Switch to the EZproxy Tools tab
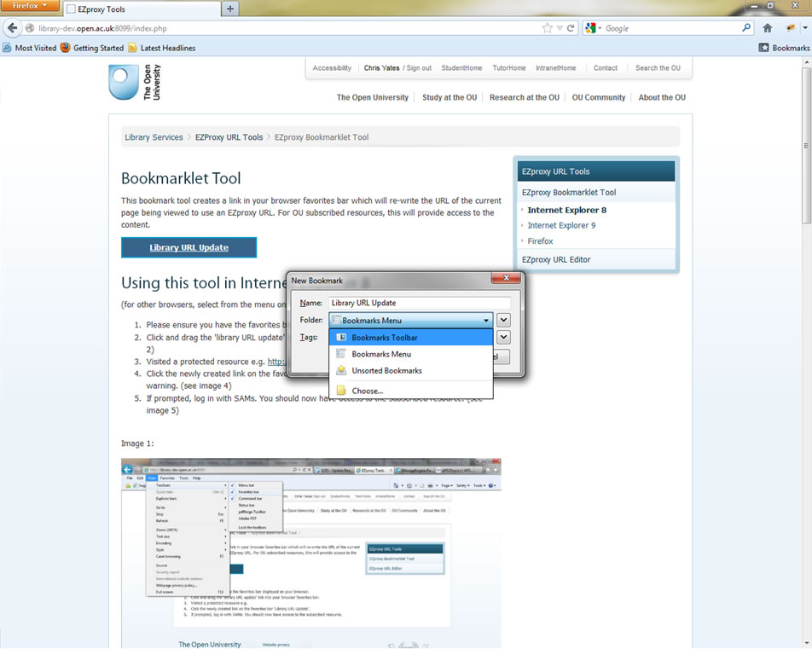Screen dimensions: 812x649 tap(141, 9)
